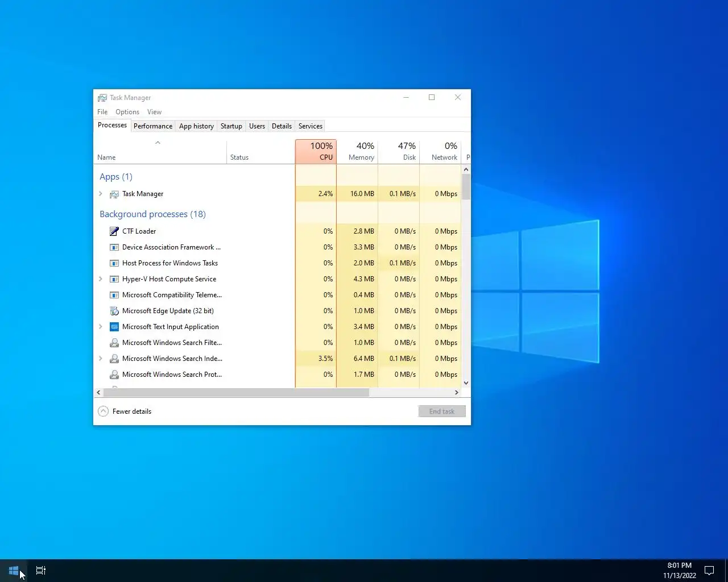Click the Fewer details arrow icon
728x582 pixels.
click(x=103, y=411)
